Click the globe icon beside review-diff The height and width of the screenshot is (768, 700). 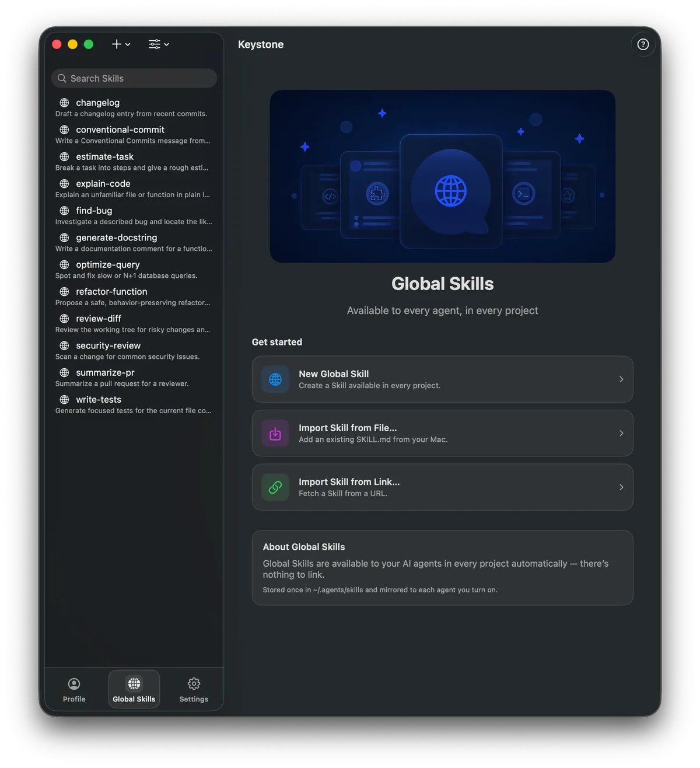click(64, 319)
